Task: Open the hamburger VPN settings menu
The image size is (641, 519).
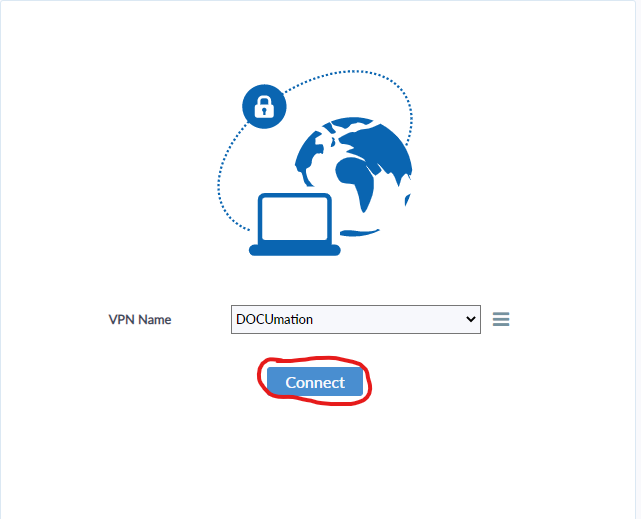Action: [x=501, y=319]
